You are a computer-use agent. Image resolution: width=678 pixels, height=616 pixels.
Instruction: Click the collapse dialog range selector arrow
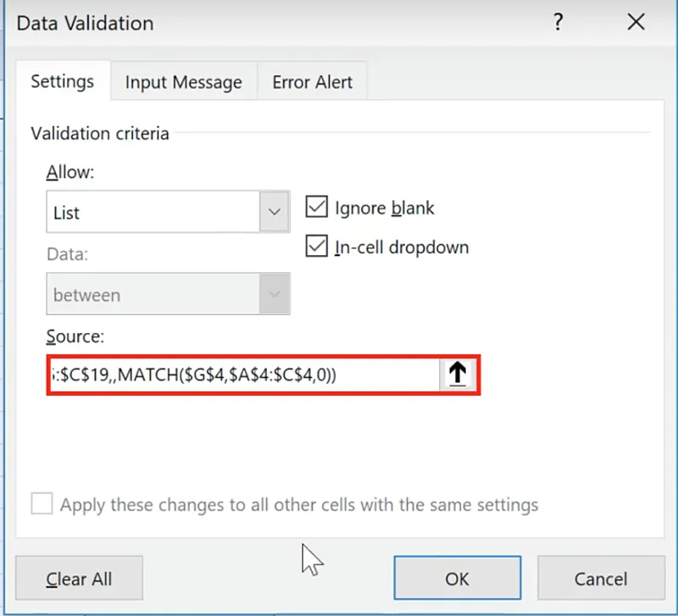point(458,374)
